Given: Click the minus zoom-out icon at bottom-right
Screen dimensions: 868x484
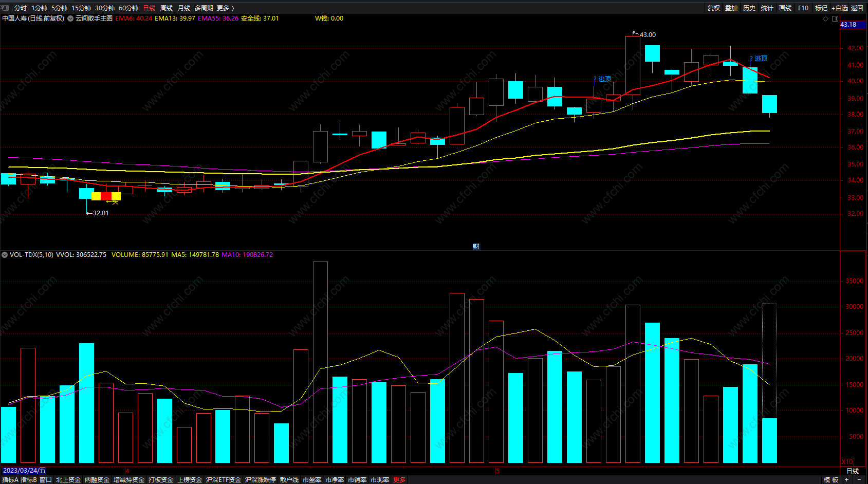Looking at the screenshot, I should 859,480.
